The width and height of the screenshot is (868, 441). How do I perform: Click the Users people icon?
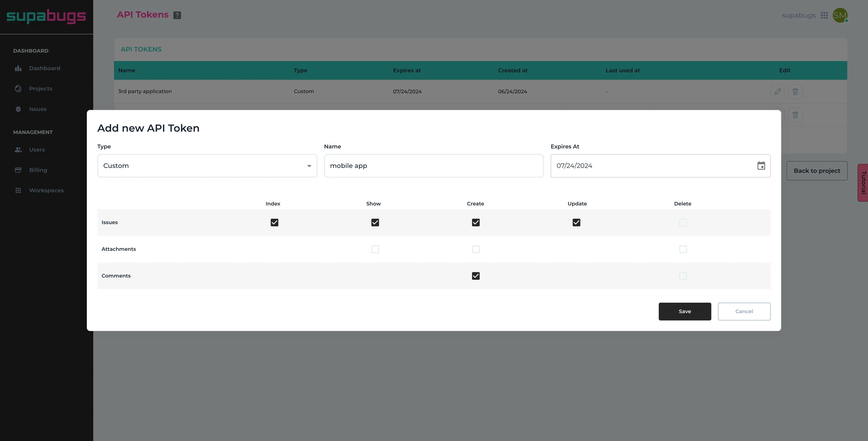click(18, 150)
